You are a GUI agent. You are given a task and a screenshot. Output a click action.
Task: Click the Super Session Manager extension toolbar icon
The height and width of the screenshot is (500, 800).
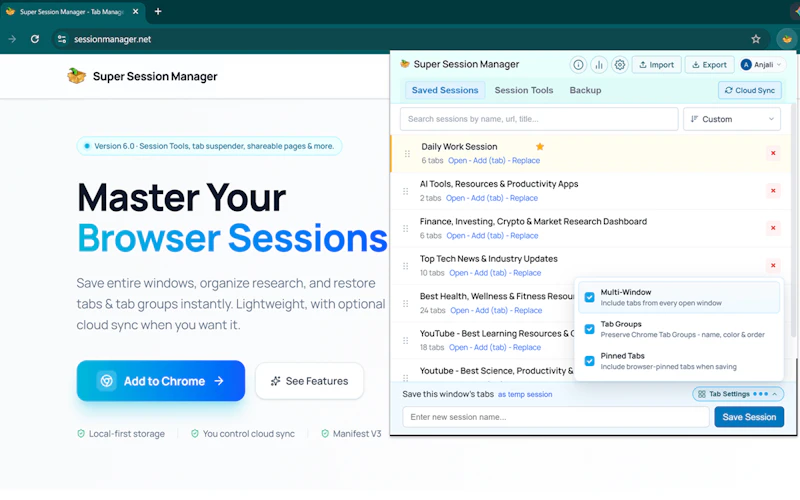tap(786, 39)
